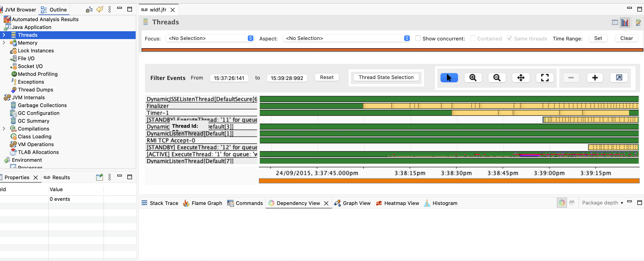Open the Aspect selection dropdown
644x261 pixels.
point(346,38)
